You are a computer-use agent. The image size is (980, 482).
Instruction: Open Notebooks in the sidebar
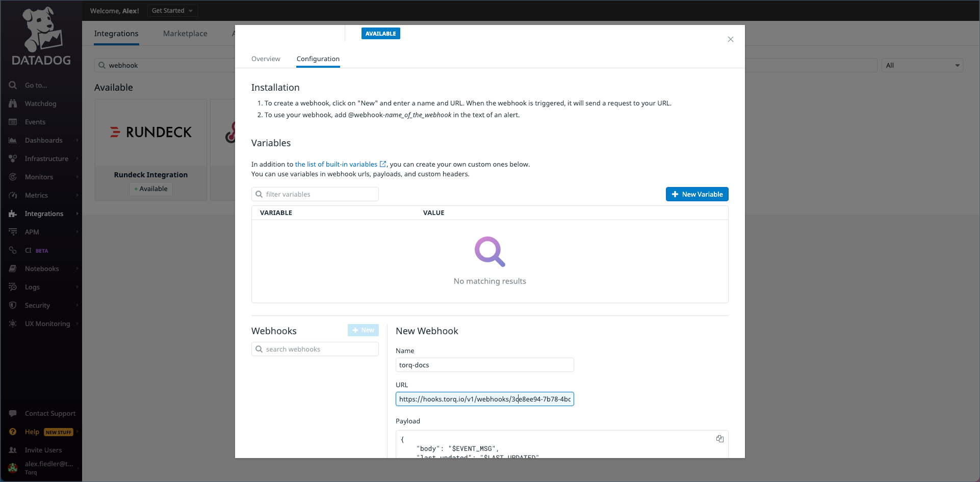42,269
